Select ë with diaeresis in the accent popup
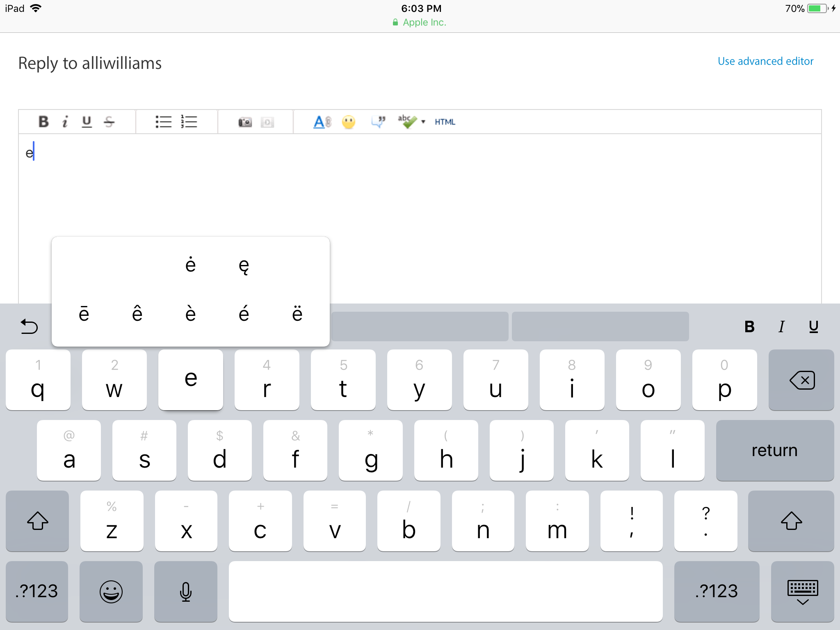The width and height of the screenshot is (840, 630). point(297,314)
